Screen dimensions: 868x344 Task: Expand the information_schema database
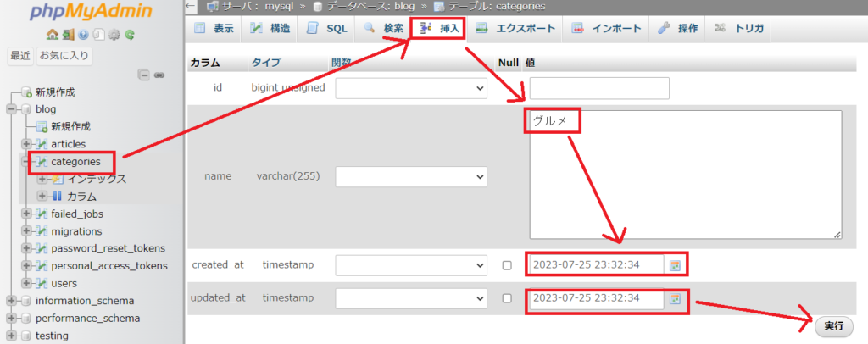click(x=10, y=301)
